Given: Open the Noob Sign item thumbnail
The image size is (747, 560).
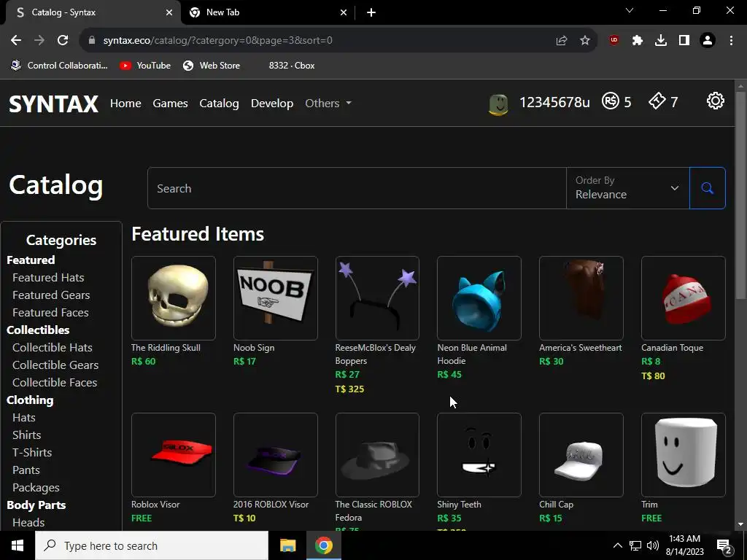Looking at the screenshot, I should coord(275,298).
